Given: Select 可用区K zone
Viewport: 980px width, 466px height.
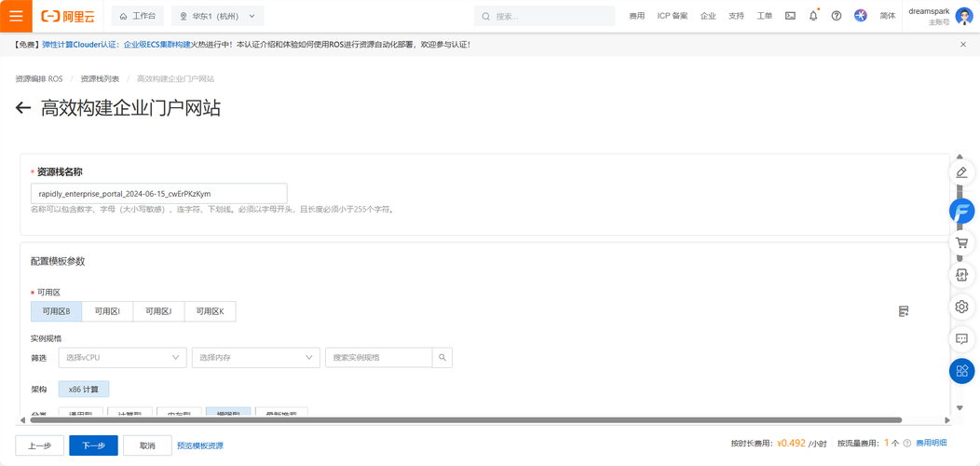Looking at the screenshot, I should [x=210, y=311].
